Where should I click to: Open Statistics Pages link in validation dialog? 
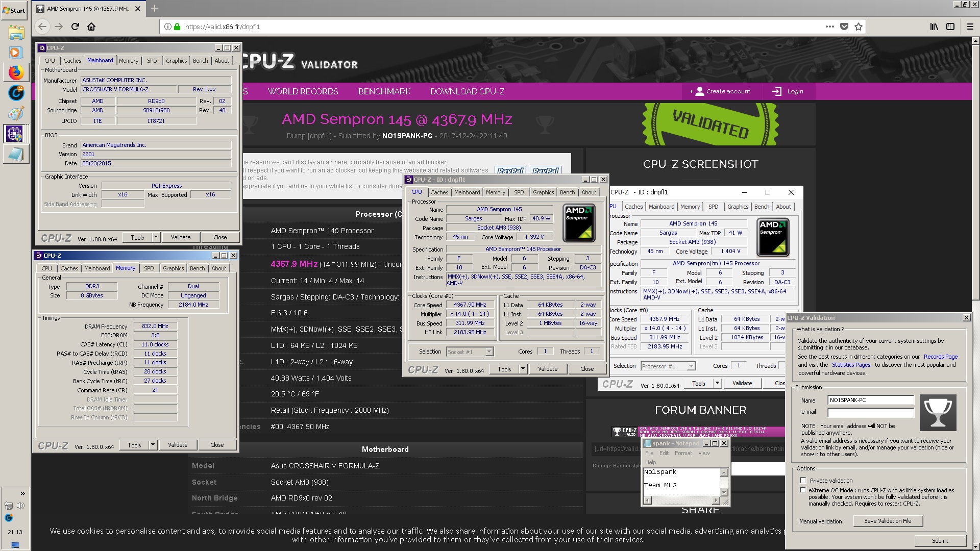click(851, 365)
